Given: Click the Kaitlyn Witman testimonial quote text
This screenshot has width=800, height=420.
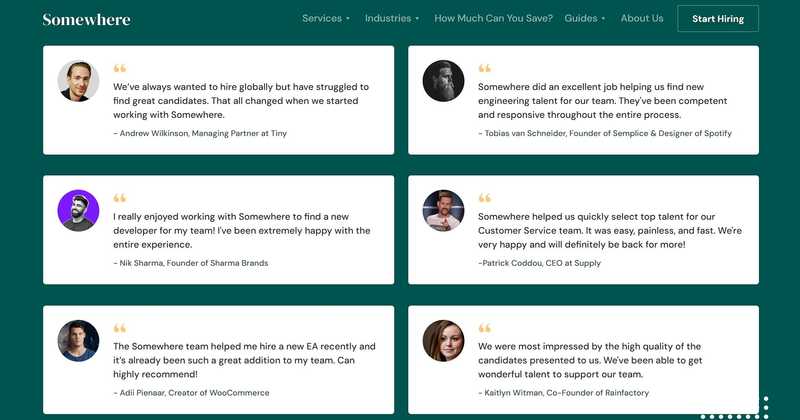Looking at the screenshot, I should 590,360.
